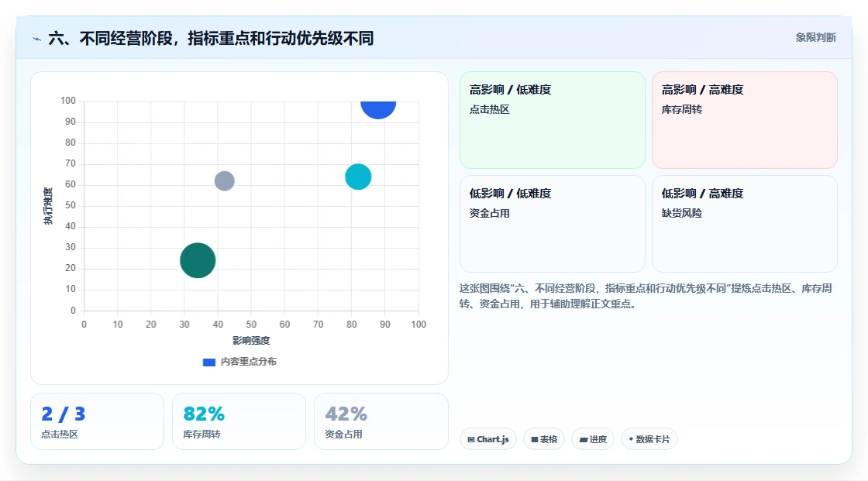This screenshot has height=481, width=868.
Task: Click the description paragraph starting 这张图围绕
Action: [x=646, y=296]
